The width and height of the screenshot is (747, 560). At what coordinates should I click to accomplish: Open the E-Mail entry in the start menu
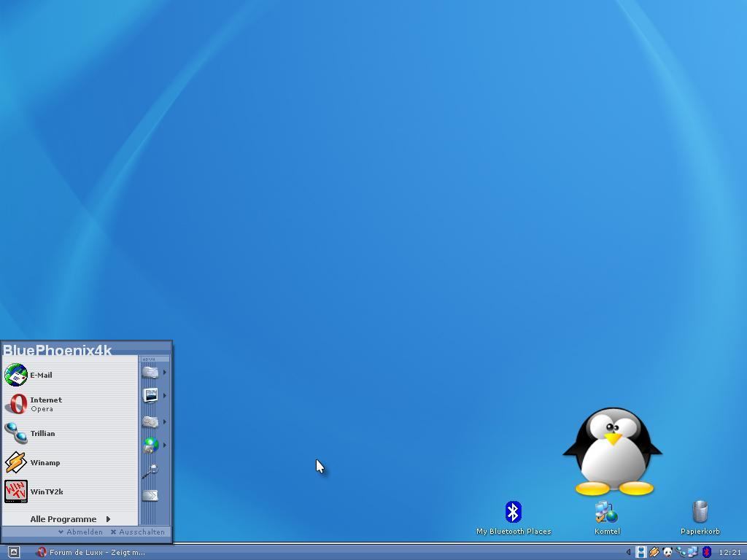pyautogui.click(x=69, y=375)
